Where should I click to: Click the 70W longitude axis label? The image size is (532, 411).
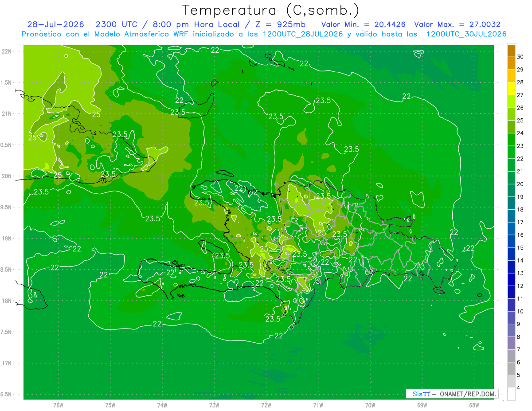coord(370,405)
